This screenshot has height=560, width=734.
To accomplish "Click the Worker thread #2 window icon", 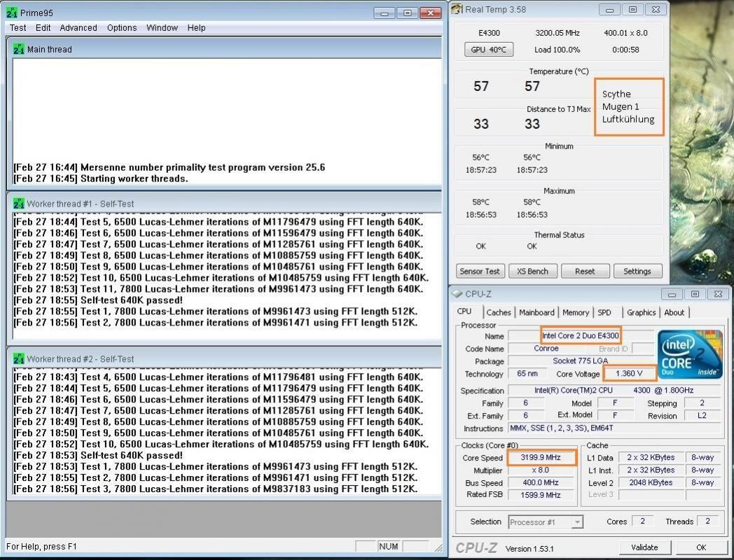I will point(19,359).
